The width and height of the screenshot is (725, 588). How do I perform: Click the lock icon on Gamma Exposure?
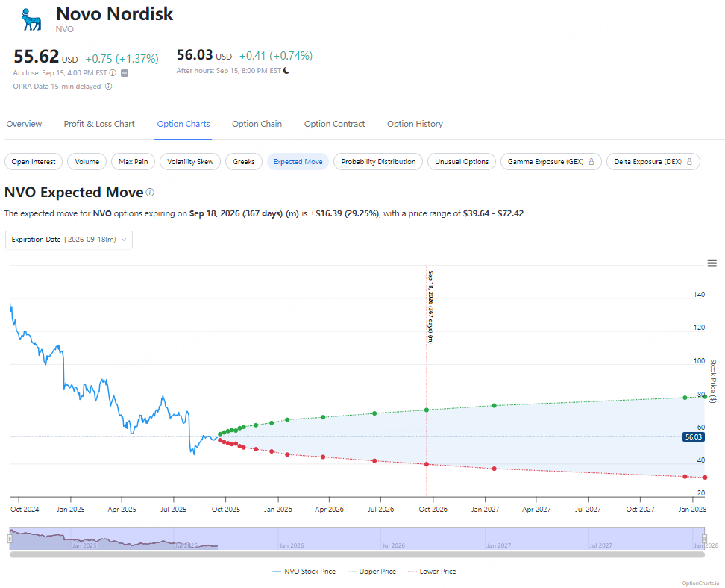click(x=591, y=161)
